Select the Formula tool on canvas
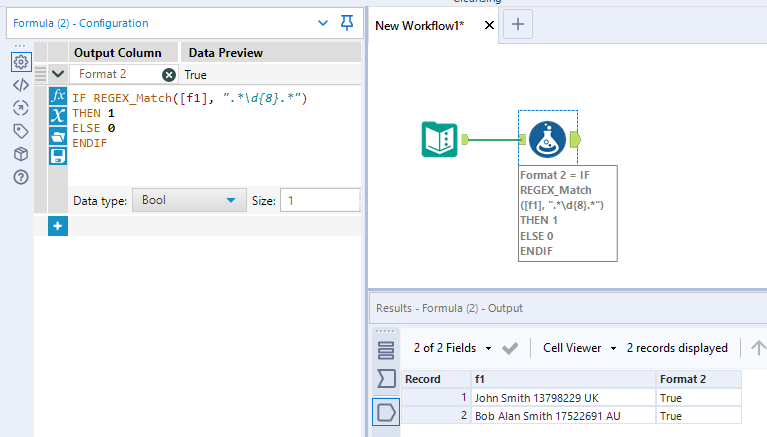The width and height of the screenshot is (767, 437). click(x=548, y=139)
